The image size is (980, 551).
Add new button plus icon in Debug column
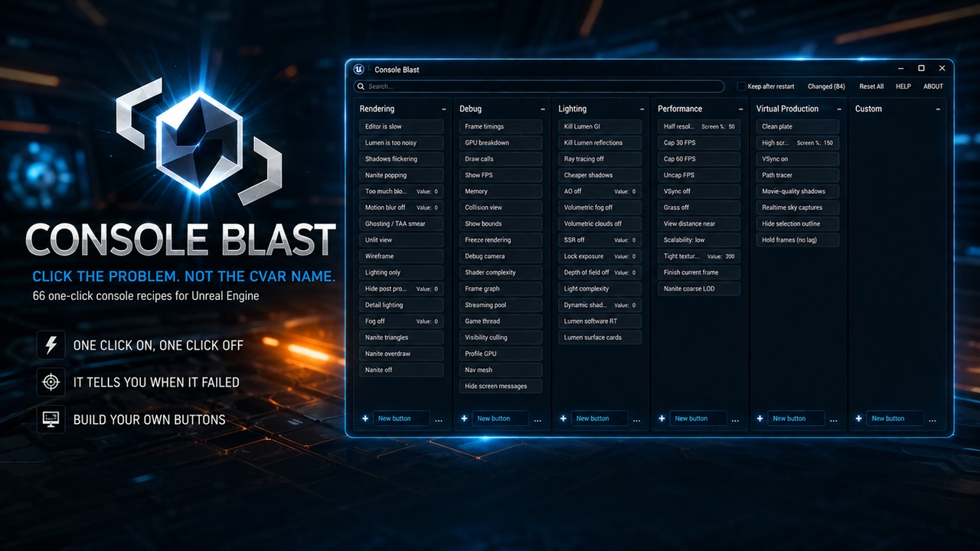464,419
